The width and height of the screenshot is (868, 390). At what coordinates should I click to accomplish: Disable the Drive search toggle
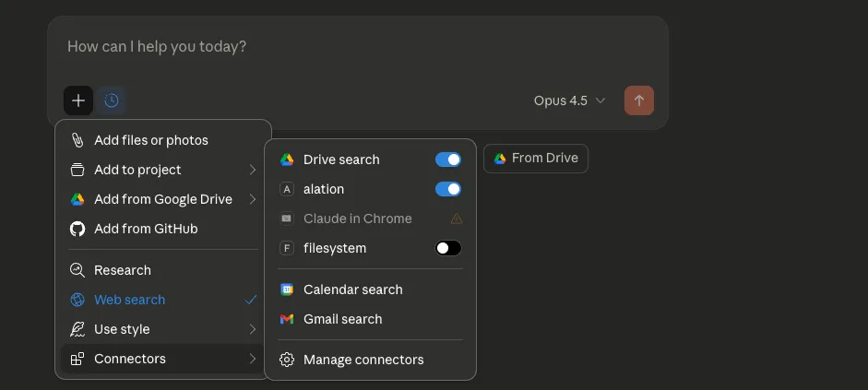point(448,160)
